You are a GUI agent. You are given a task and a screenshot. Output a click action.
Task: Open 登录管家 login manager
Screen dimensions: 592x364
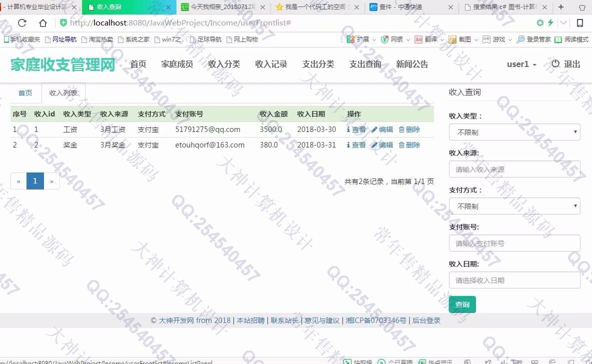point(533,39)
